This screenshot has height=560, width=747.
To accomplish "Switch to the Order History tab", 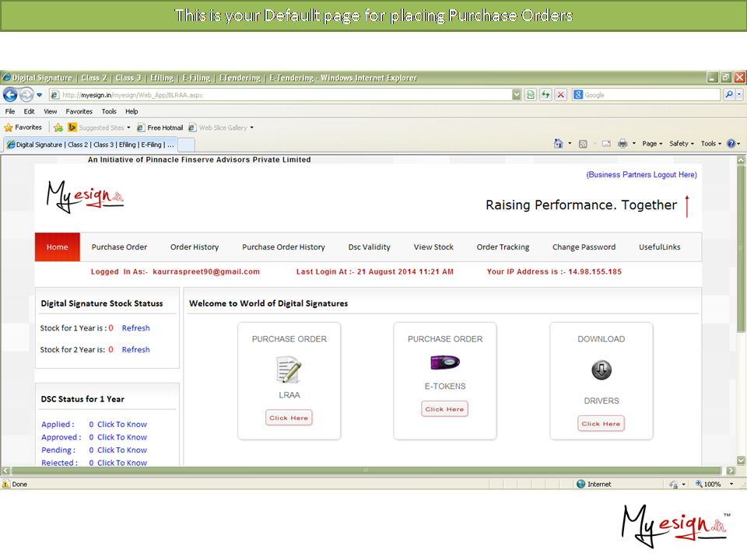I will coord(195,247).
